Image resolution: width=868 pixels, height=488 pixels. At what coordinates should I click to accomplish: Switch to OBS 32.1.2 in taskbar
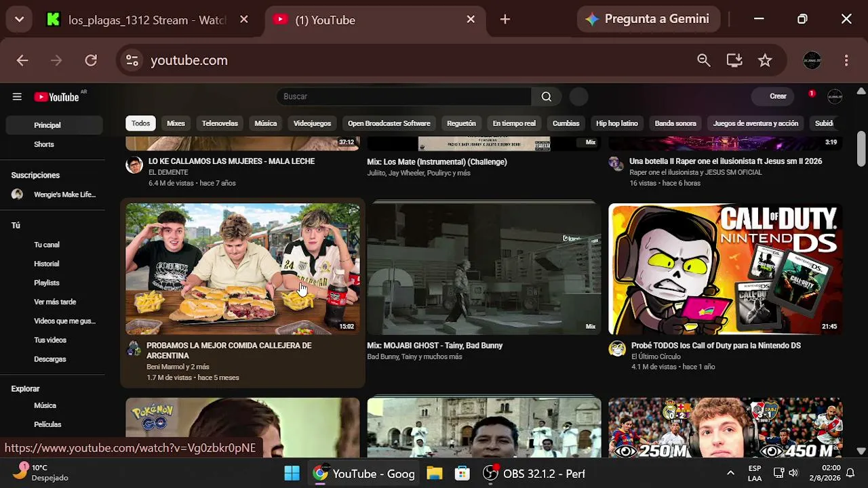pos(534,473)
